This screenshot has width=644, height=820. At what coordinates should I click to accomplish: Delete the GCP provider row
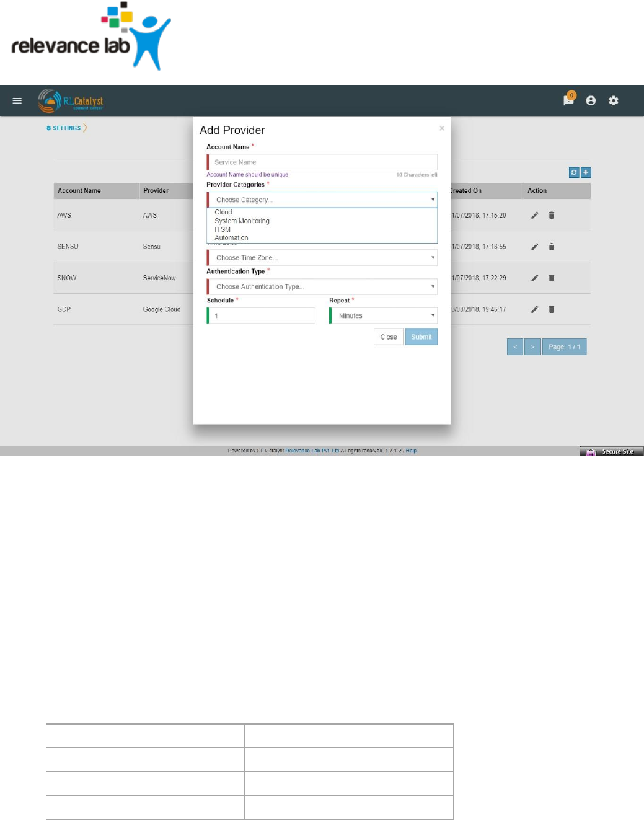coord(551,309)
